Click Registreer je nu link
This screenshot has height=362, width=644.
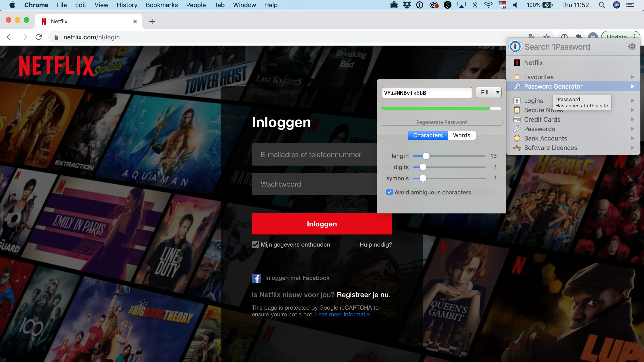click(x=362, y=295)
